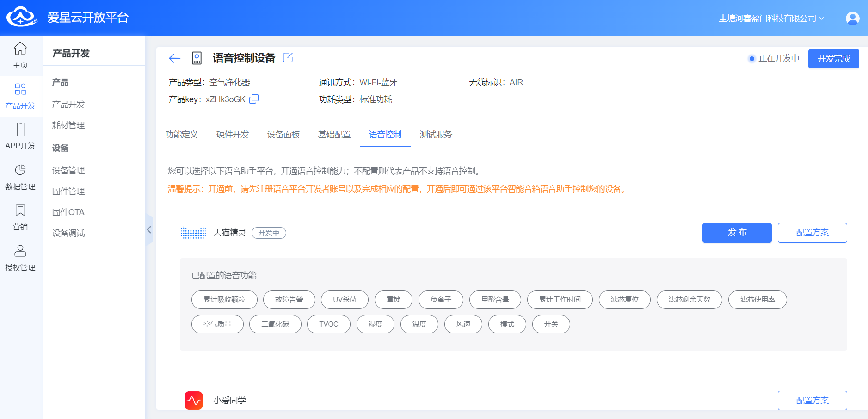Click the user avatar icon
This screenshot has width=868, height=419.
tap(852, 18)
